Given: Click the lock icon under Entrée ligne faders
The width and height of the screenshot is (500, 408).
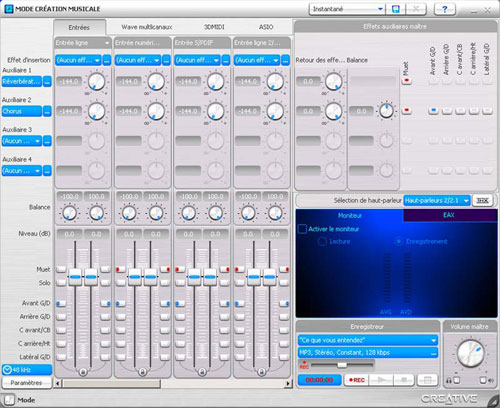Looking at the screenshot, I should (x=83, y=371).
